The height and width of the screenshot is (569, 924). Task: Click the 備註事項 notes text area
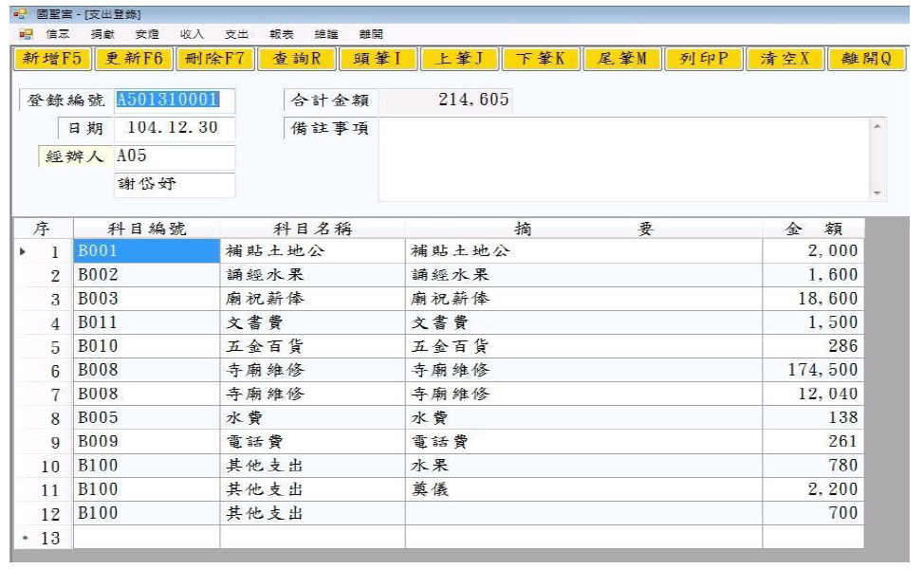pos(621,159)
